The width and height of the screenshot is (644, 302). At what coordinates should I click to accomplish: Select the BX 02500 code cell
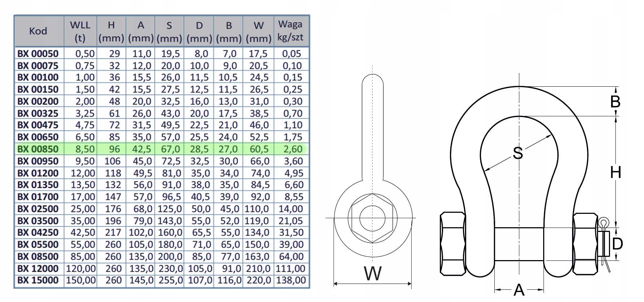(38, 209)
